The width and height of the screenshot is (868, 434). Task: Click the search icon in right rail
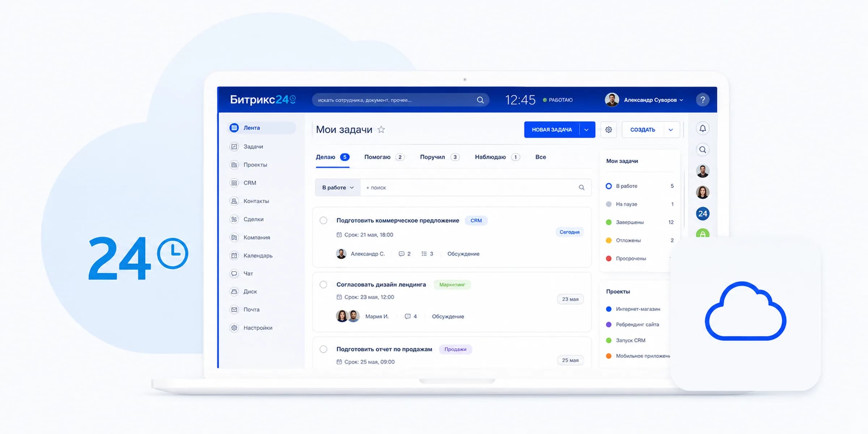pos(703,150)
